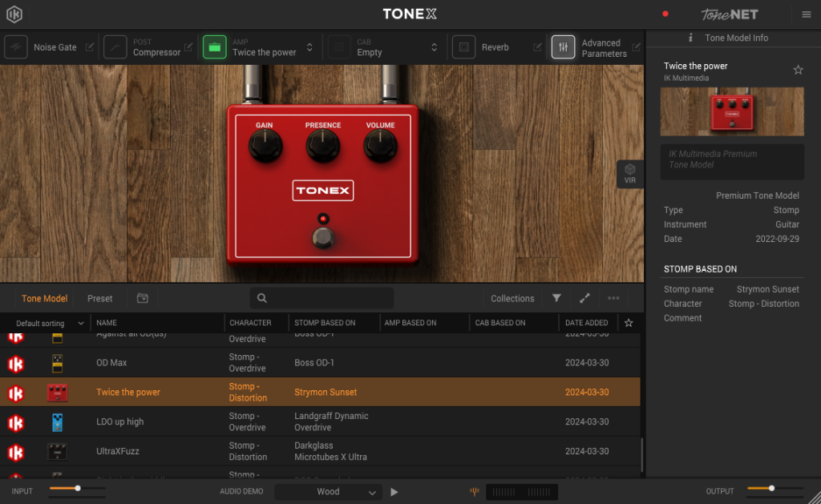Open the Advanced Parameters panel
Image resolution: width=821 pixels, height=504 pixels.
coord(564,47)
